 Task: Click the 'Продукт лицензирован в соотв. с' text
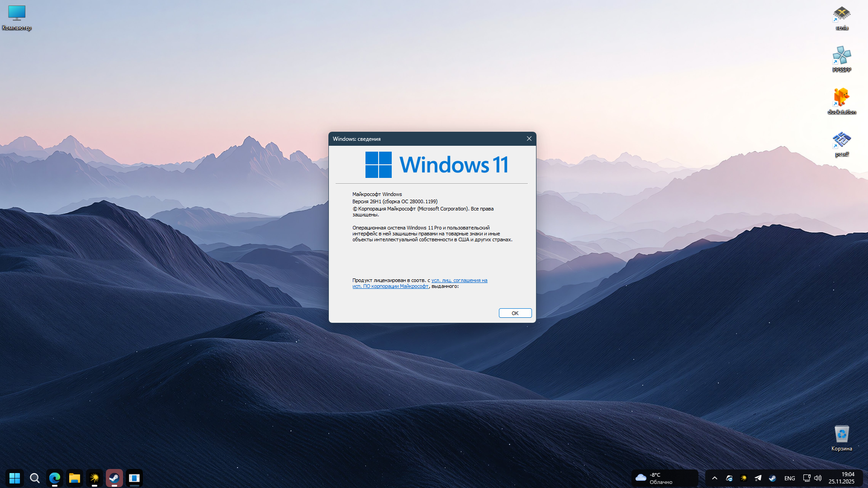point(391,280)
